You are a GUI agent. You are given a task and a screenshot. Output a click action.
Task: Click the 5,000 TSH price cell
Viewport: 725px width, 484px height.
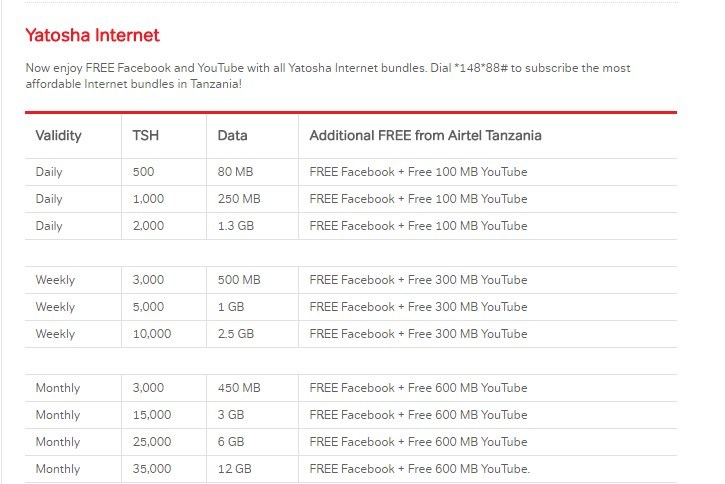148,307
